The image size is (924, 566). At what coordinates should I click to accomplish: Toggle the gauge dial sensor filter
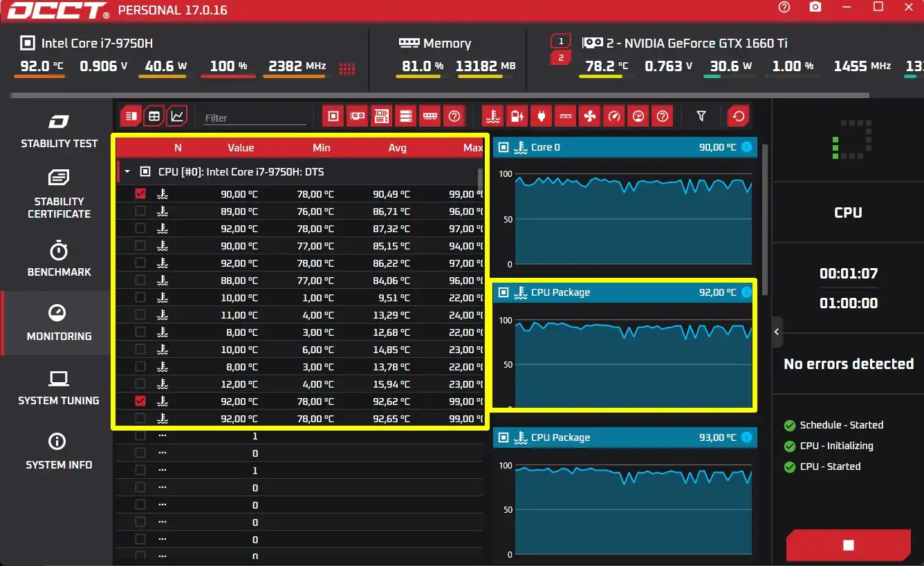point(638,116)
